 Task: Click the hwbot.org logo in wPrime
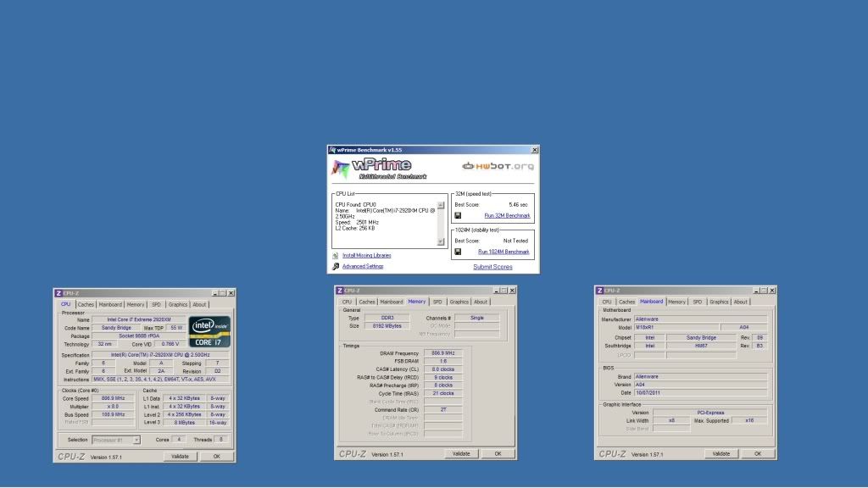tap(498, 166)
